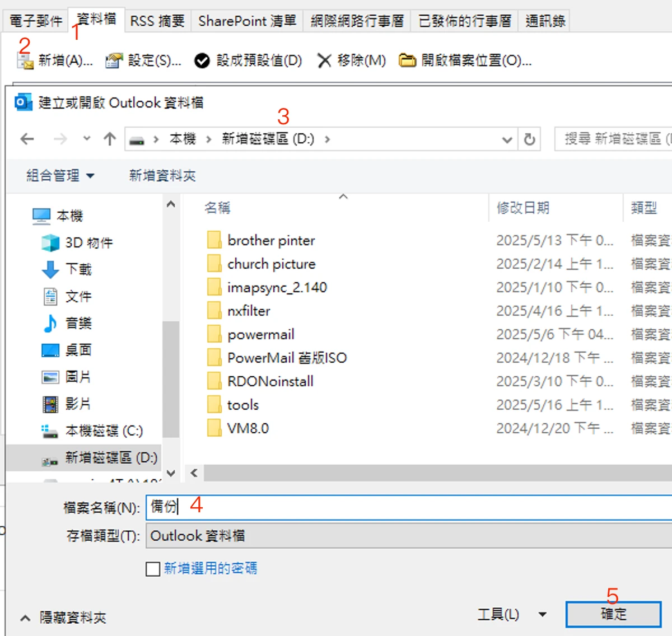Open 影片 videos in sidebar
Image resolution: width=672 pixels, height=636 pixels.
67,404
